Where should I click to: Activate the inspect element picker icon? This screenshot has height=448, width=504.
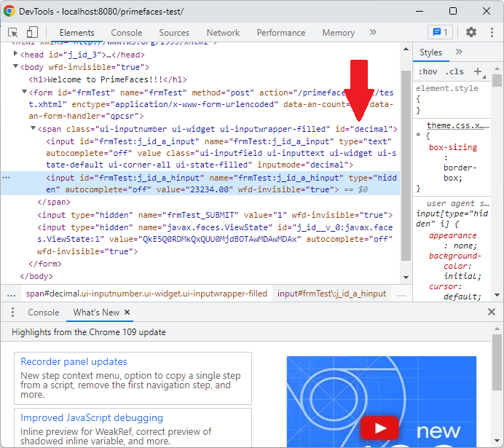[13, 33]
